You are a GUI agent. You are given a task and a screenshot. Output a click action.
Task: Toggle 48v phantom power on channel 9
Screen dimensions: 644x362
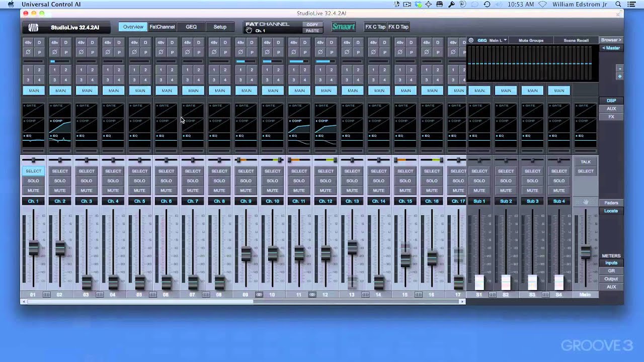coord(240,42)
